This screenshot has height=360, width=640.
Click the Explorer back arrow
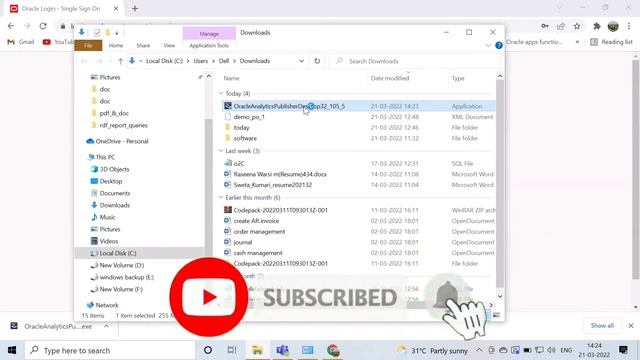[x=84, y=61]
